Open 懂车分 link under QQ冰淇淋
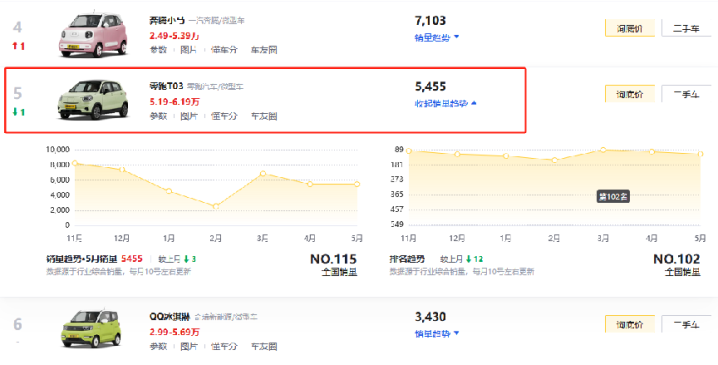Image resolution: width=718 pixels, height=365 pixels. point(224,346)
